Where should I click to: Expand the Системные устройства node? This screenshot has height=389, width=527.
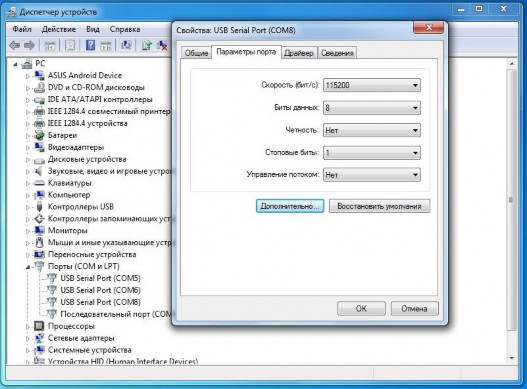28,350
